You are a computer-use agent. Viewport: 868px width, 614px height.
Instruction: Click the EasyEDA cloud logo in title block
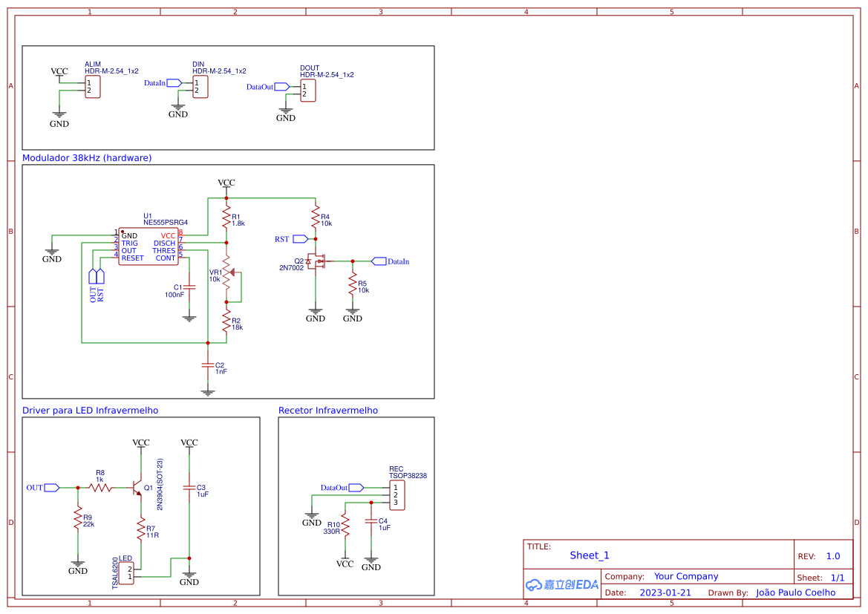tap(561, 585)
